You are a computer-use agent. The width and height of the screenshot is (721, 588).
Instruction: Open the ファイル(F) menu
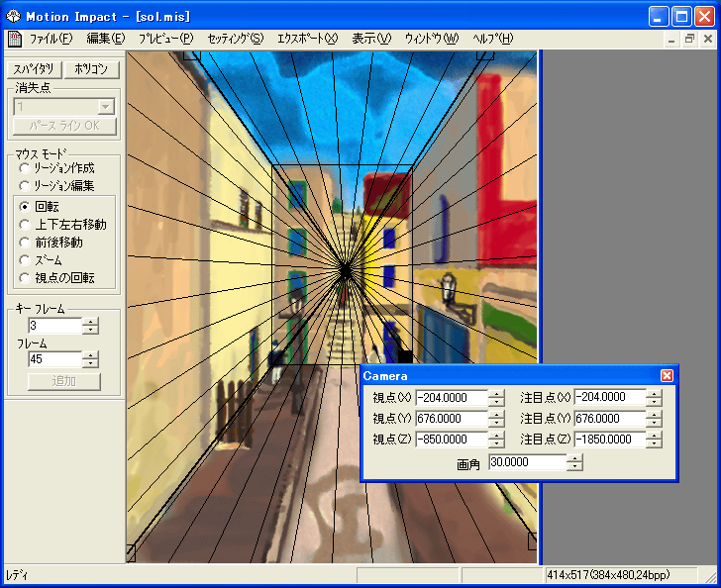[x=51, y=39]
